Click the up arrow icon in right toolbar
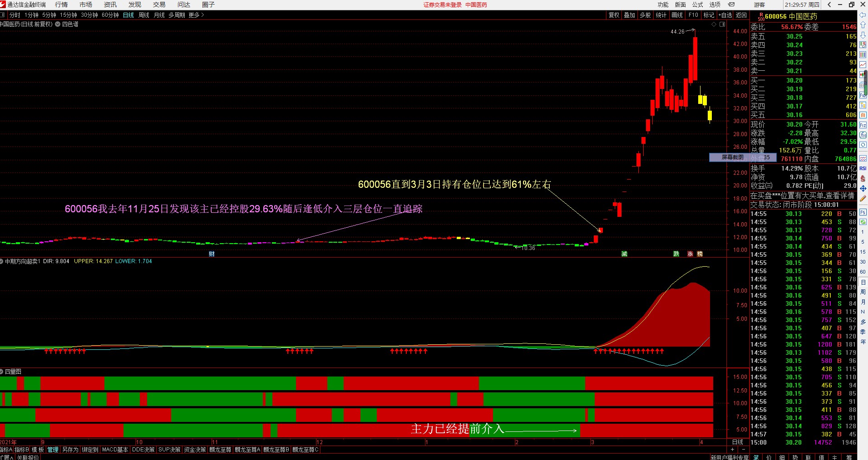This screenshot has height=460, width=868. click(x=863, y=25)
